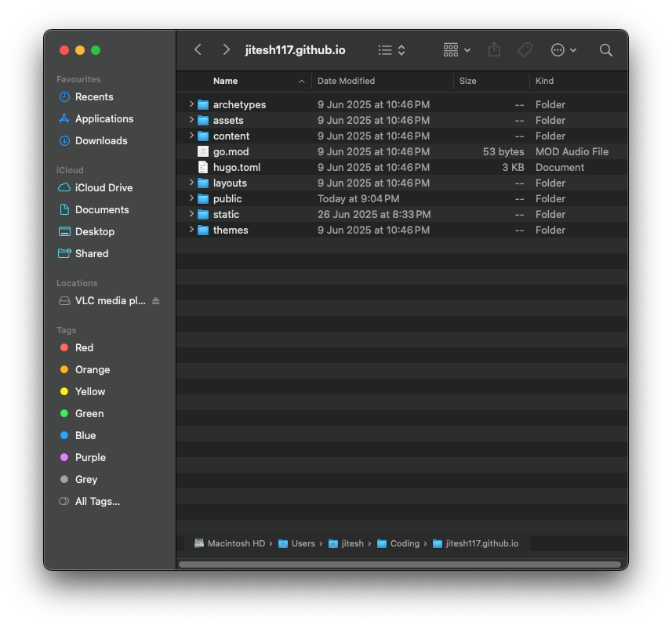Open the More actions ellipsis icon
The image size is (672, 628).
point(559,49)
